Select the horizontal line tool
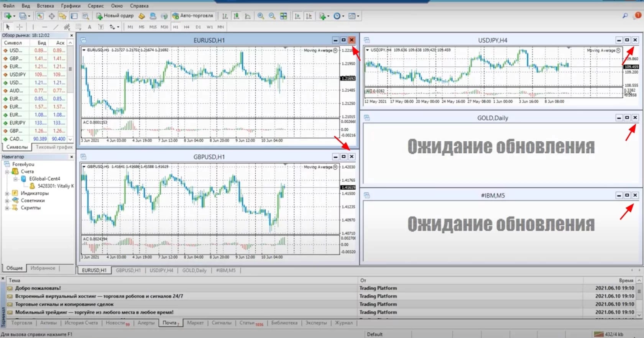This screenshot has width=644, height=338. (44, 27)
